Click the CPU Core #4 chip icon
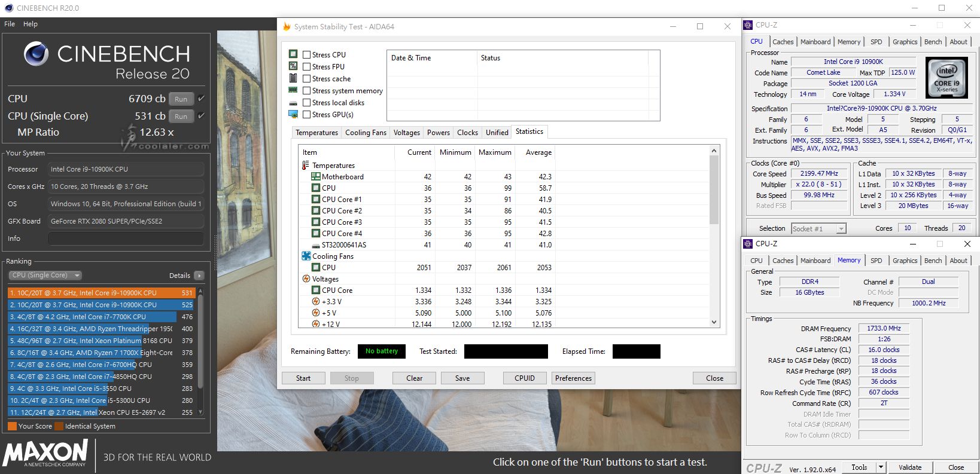This screenshot has height=474, width=980. (316, 234)
